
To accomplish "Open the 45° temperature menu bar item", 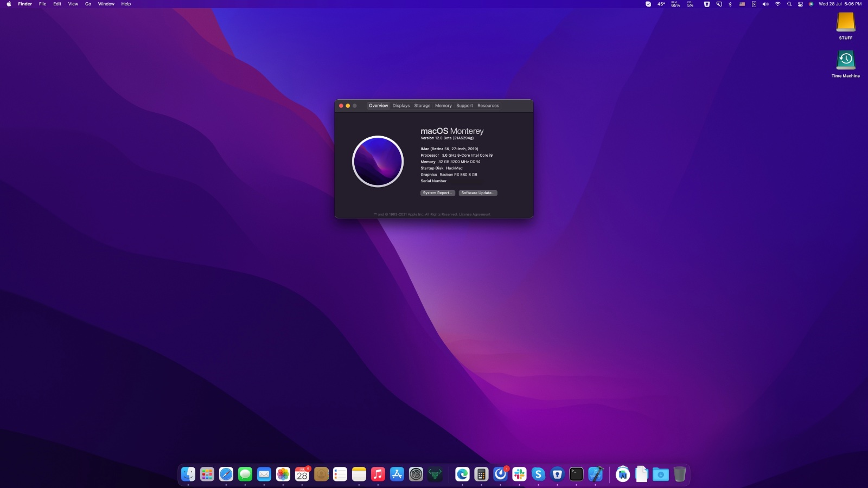I will click(x=661, y=4).
